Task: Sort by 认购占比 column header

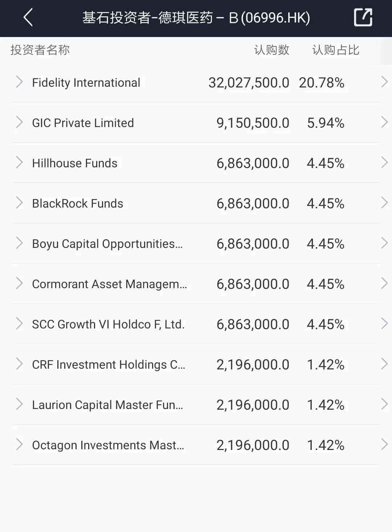Action: pos(336,50)
